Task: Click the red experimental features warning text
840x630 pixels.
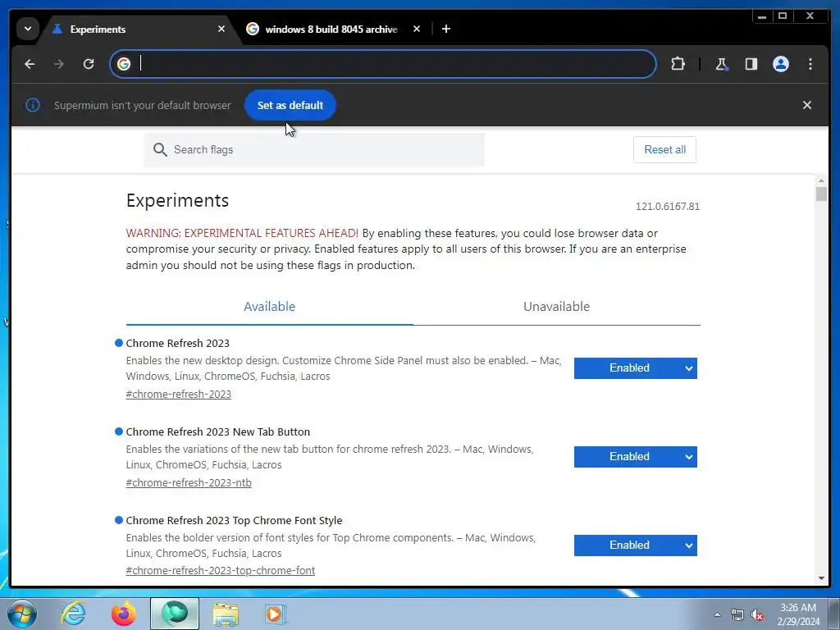Action: 242,233
